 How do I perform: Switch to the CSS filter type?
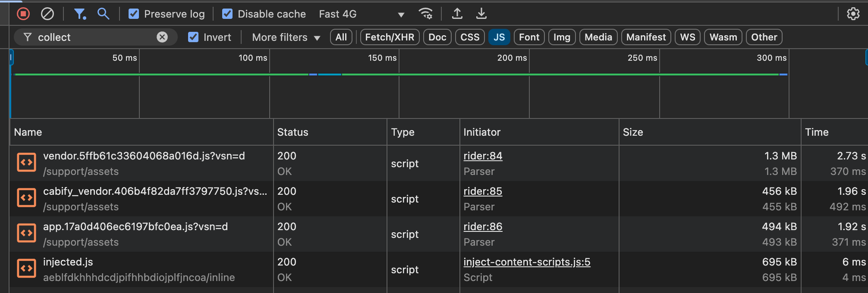470,37
